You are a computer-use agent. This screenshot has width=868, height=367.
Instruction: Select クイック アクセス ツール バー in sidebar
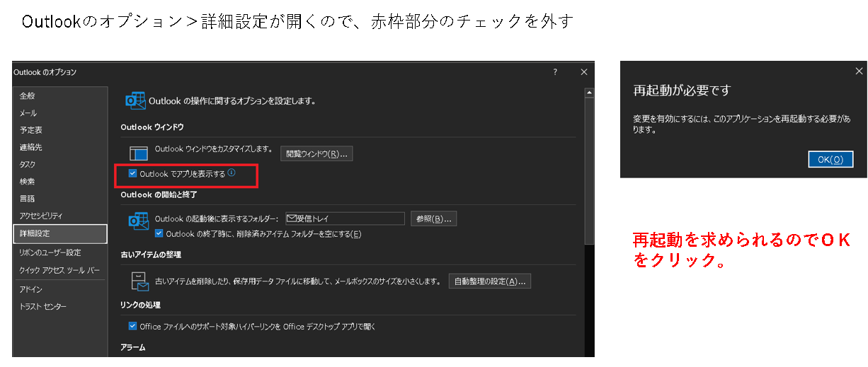pos(60,270)
